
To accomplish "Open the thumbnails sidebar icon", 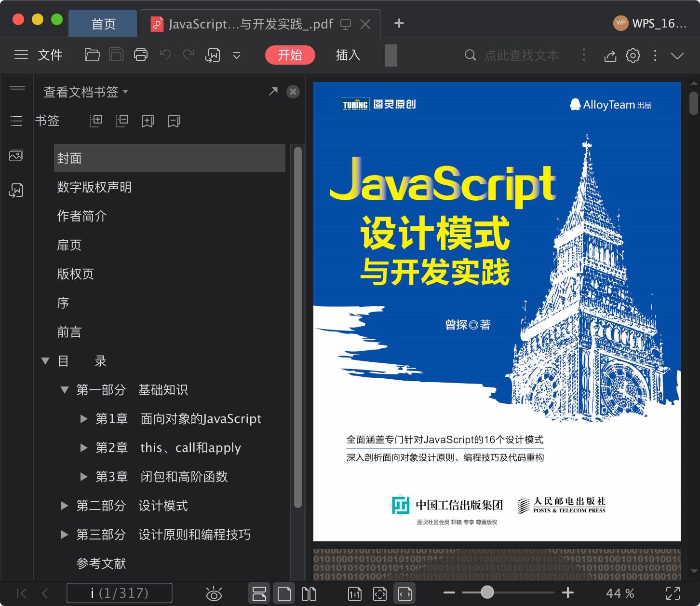I will (x=16, y=156).
